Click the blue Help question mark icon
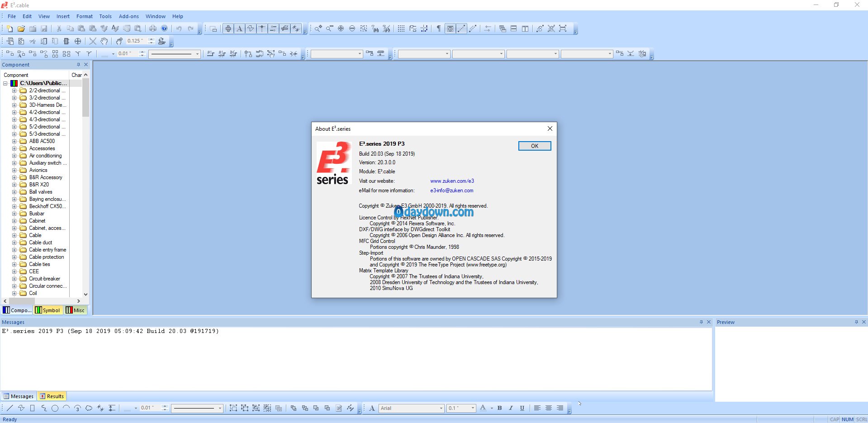The image size is (868, 423). click(x=164, y=29)
